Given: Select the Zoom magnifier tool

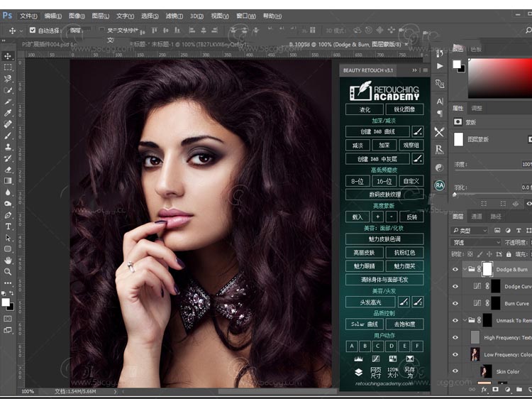Looking at the screenshot, I should pyautogui.click(x=8, y=272).
